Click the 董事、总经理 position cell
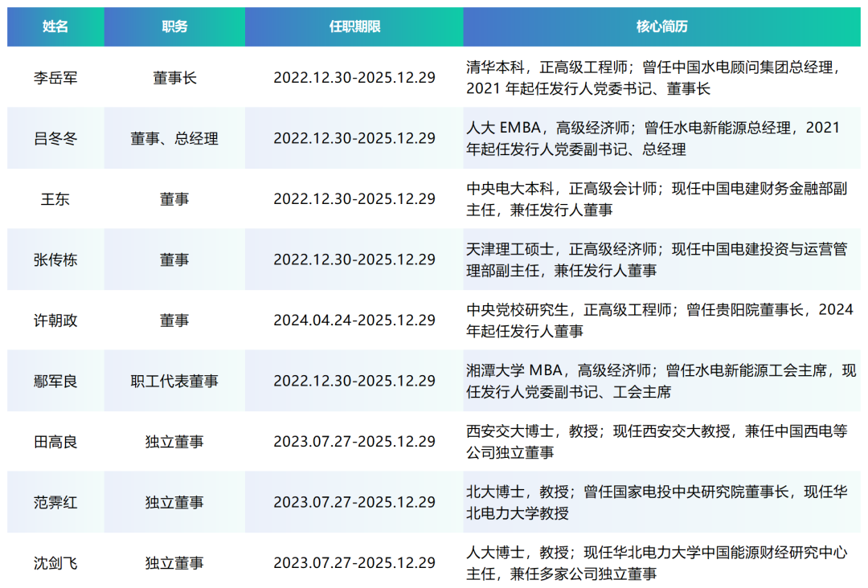 pos(174,139)
